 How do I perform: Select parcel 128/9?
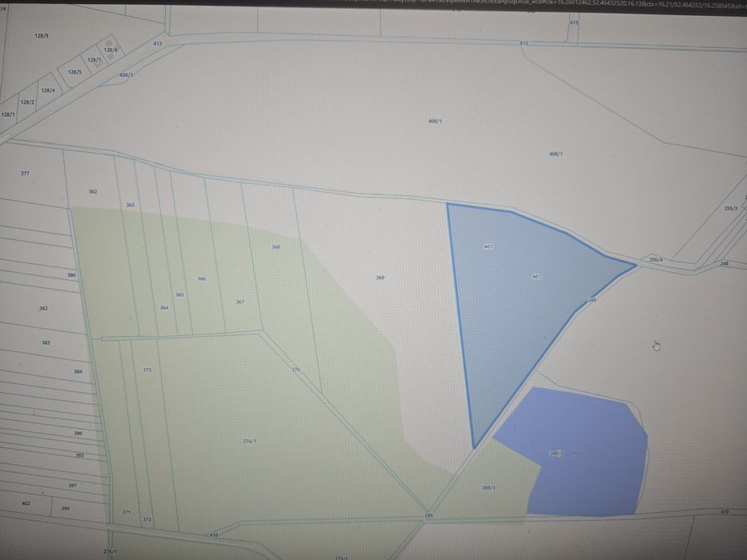[42, 36]
